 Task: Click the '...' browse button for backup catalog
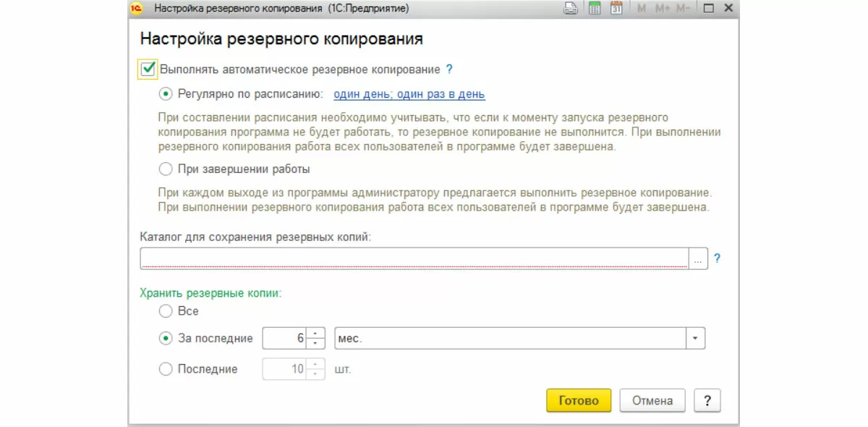click(x=698, y=258)
